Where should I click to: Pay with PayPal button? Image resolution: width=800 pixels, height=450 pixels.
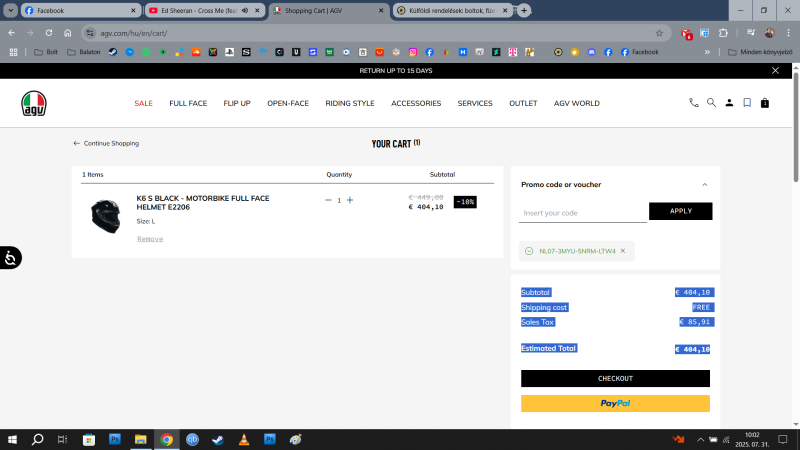(615, 403)
